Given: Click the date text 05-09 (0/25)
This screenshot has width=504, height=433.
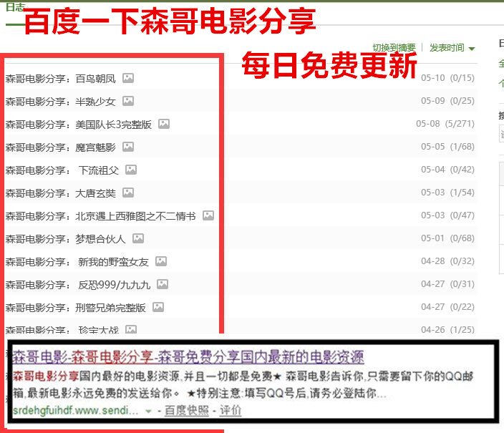Looking at the screenshot, I should [447, 101].
